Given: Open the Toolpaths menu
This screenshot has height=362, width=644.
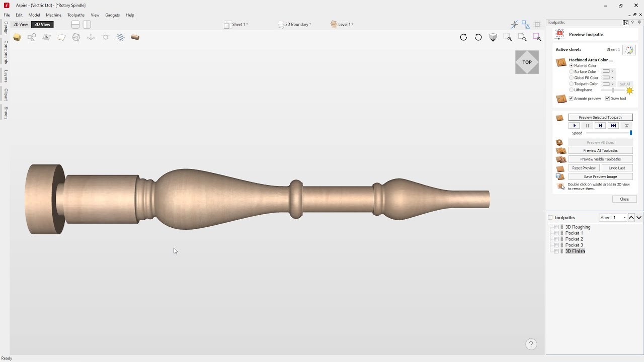Looking at the screenshot, I should 76,15.
